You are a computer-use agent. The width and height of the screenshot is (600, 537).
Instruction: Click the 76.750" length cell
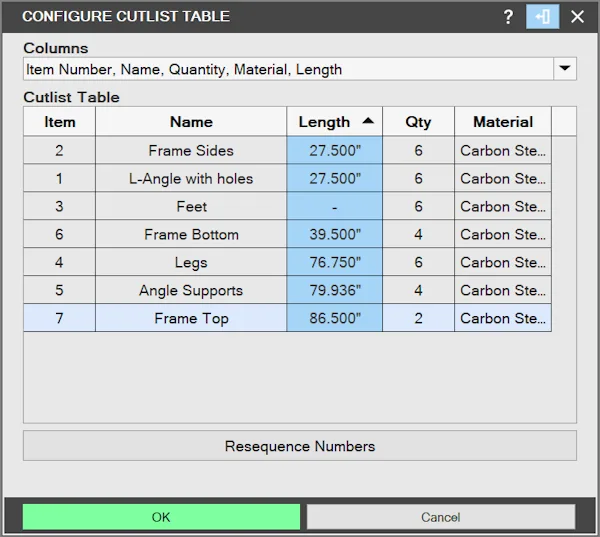pos(334,262)
